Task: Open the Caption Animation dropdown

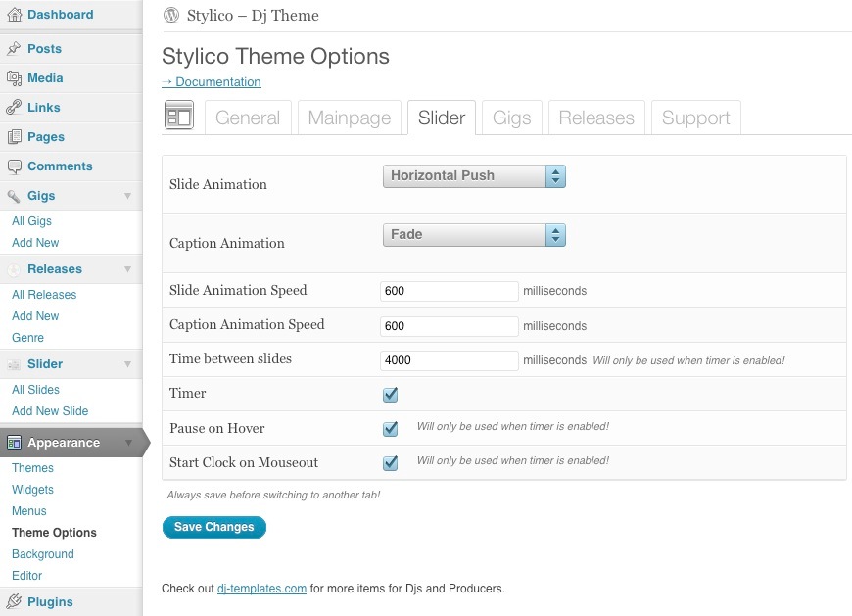Action: 474,235
